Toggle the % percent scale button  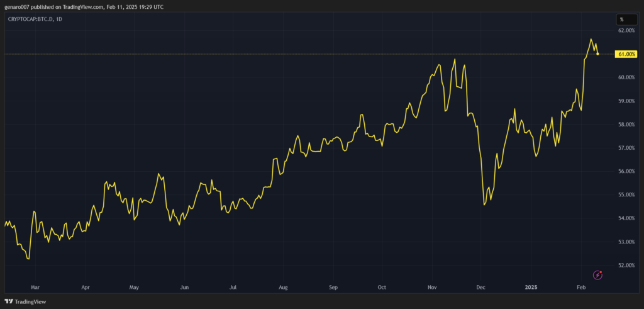(x=621, y=19)
